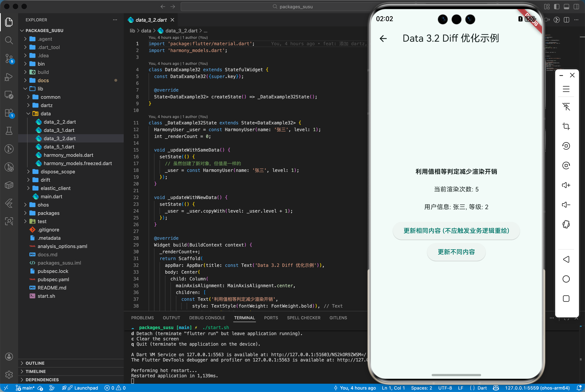This screenshot has width=585, height=392.
Task: Open the Extensions view
Action: (x=9, y=113)
